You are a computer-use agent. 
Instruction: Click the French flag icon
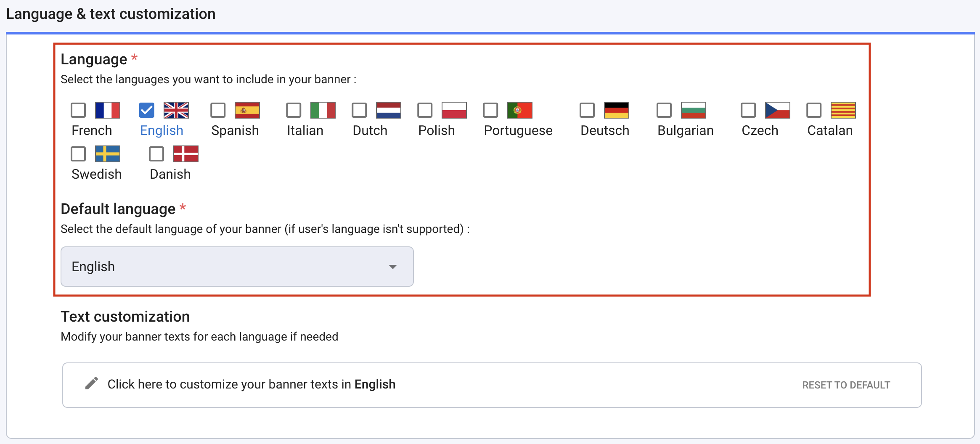pos(107,110)
